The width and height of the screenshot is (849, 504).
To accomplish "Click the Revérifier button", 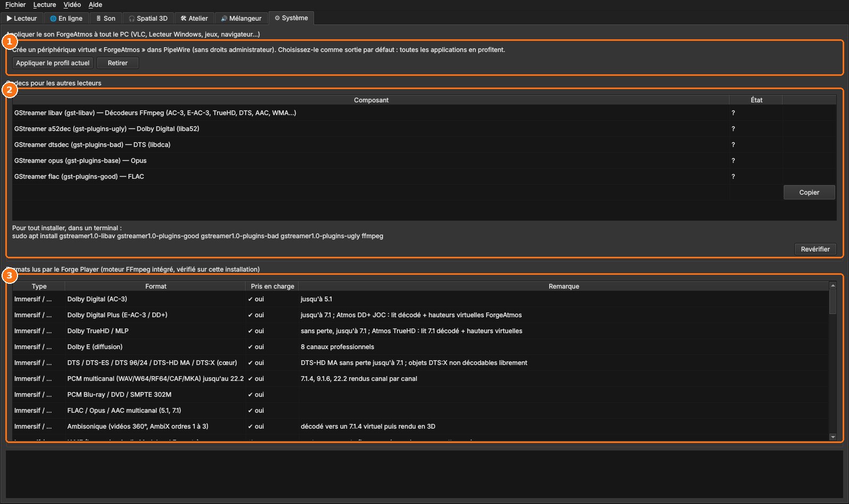I will (x=816, y=249).
